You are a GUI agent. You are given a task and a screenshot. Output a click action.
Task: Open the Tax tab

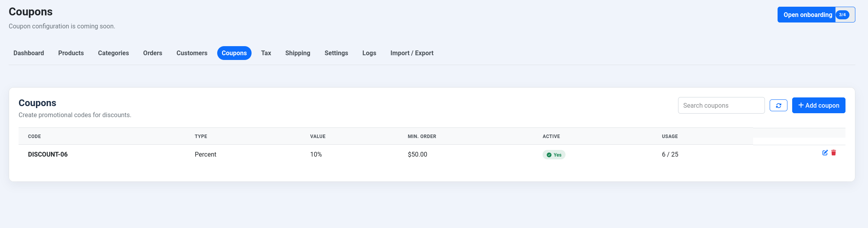coord(266,53)
